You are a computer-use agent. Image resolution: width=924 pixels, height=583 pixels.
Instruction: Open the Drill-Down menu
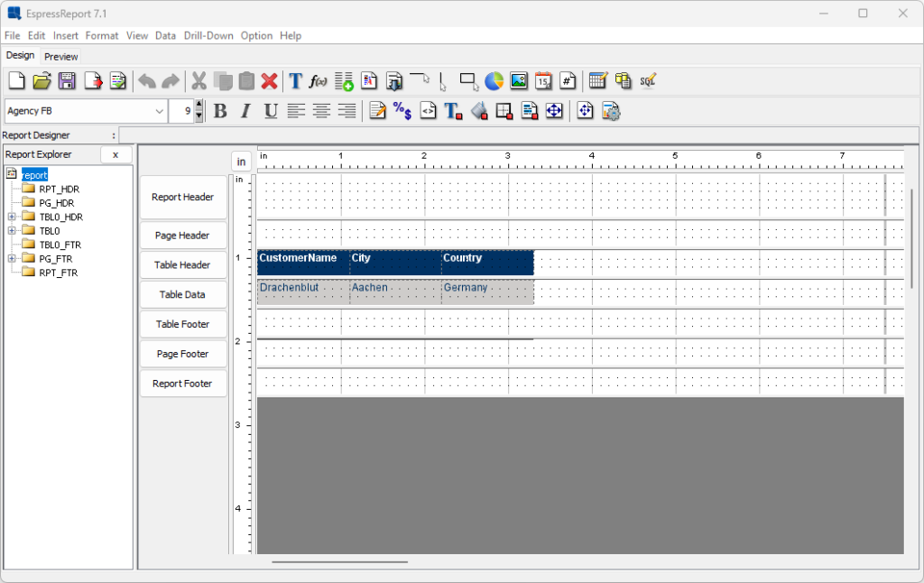pyautogui.click(x=208, y=35)
